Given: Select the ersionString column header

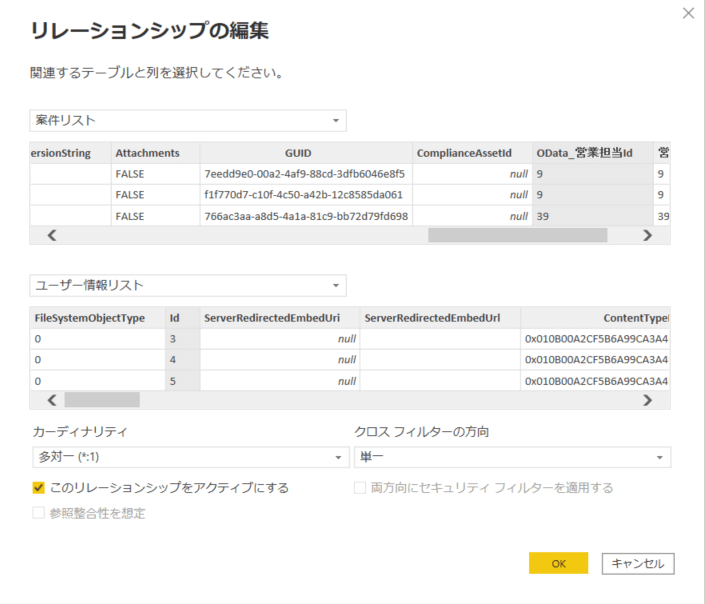Looking at the screenshot, I should [70, 153].
